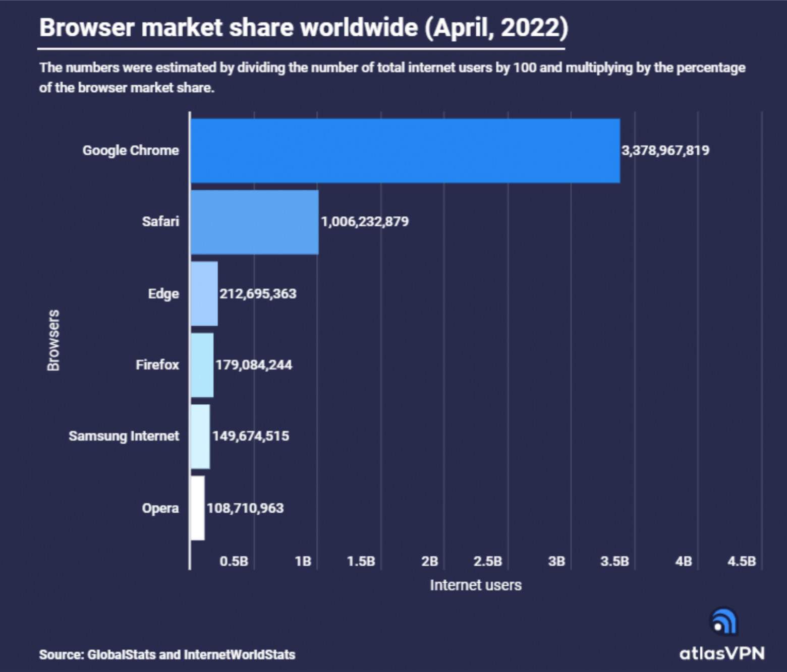Click the atlasVPN logo icon
The width and height of the screenshot is (787, 672).
(723, 622)
